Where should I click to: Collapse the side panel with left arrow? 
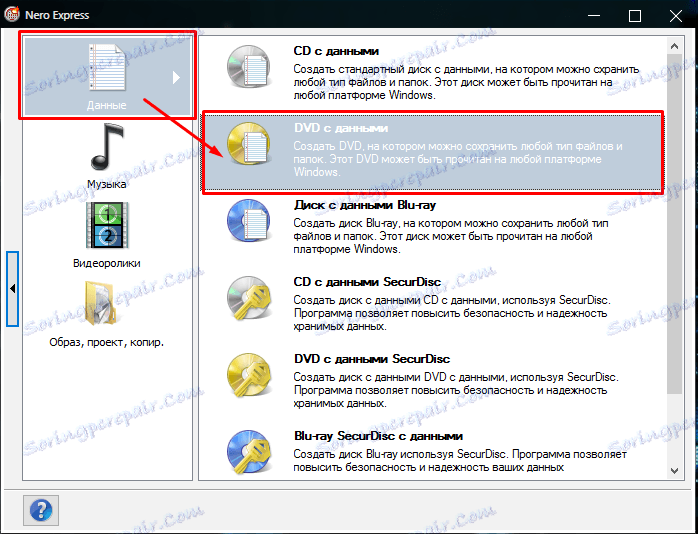12,289
